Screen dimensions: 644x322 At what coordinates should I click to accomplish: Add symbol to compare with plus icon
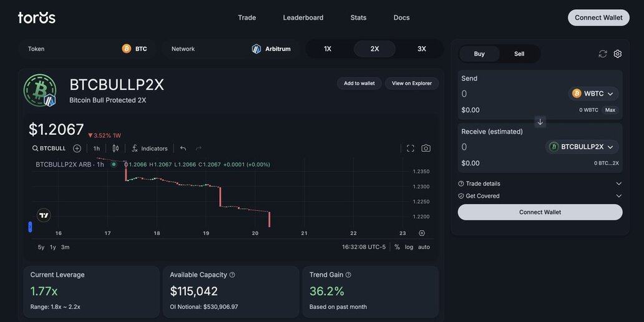tap(77, 149)
